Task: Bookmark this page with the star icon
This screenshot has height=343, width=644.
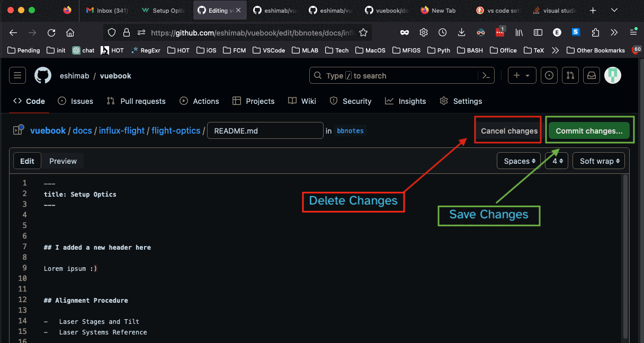Action: click(x=363, y=32)
